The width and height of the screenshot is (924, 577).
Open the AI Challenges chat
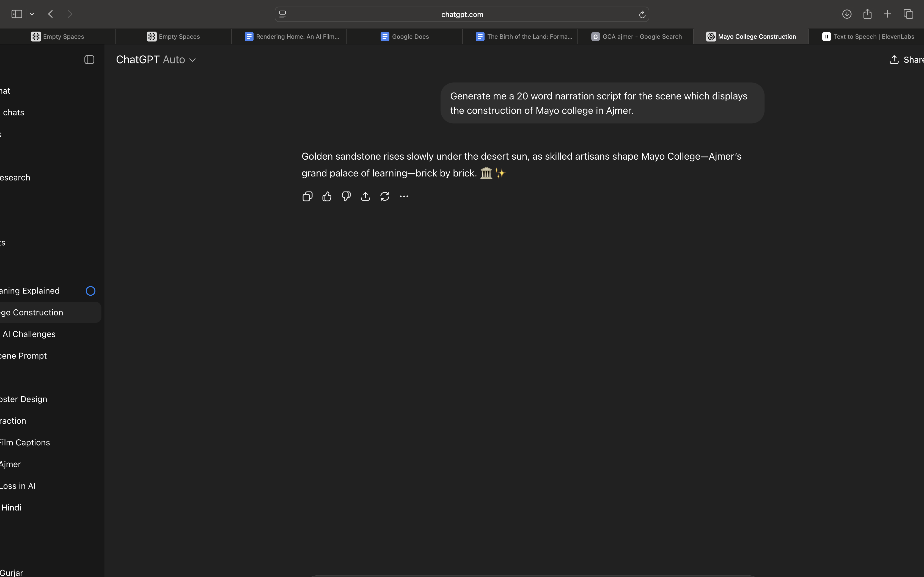pos(29,334)
